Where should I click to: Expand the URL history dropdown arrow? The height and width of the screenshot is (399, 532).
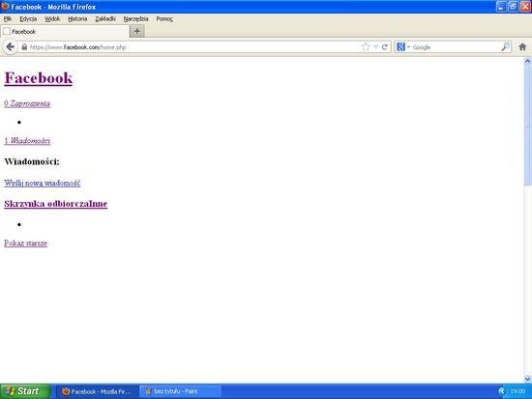[375, 47]
